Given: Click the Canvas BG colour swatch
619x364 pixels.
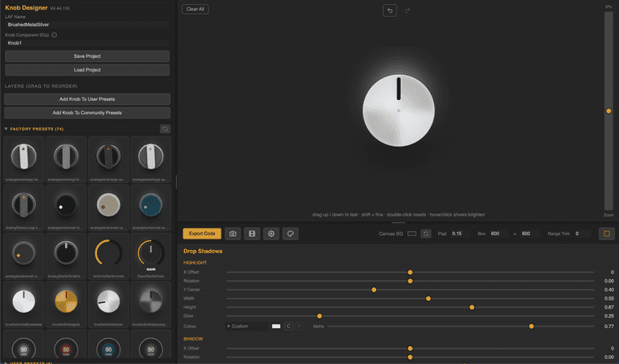Looking at the screenshot, I should (x=412, y=234).
